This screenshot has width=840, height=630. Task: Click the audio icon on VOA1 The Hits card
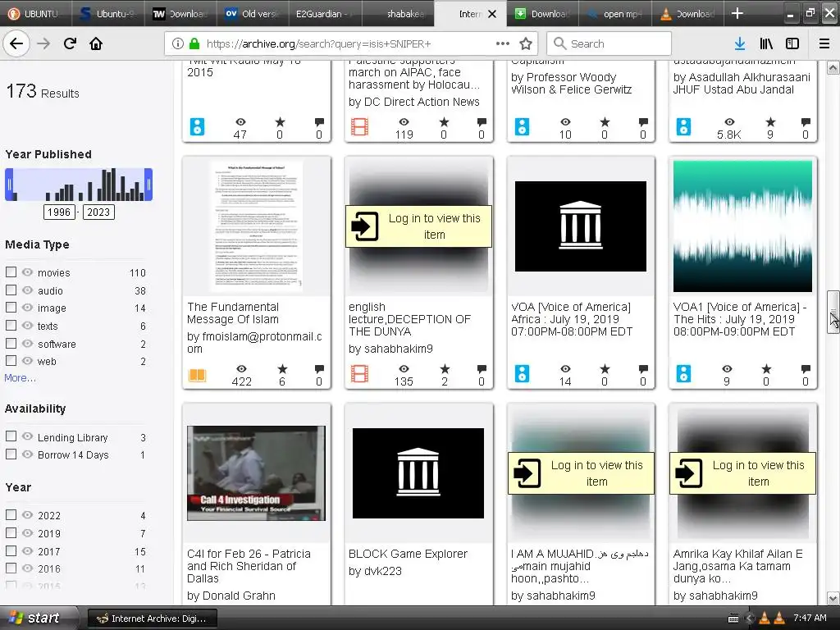tap(683, 373)
